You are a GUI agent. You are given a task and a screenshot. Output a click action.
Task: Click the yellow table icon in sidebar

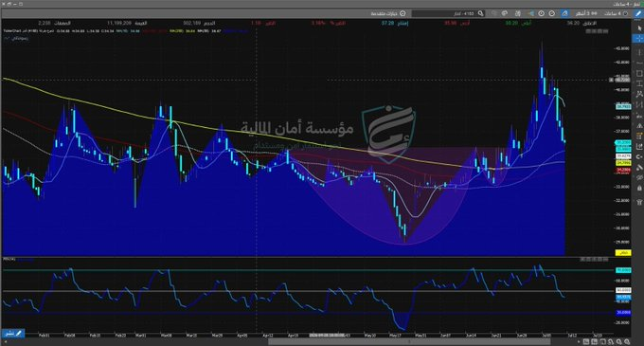(639, 136)
